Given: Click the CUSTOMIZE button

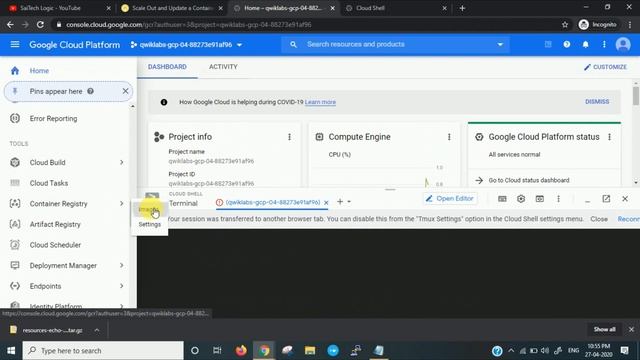Looking at the screenshot, I should click(x=605, y=67).
